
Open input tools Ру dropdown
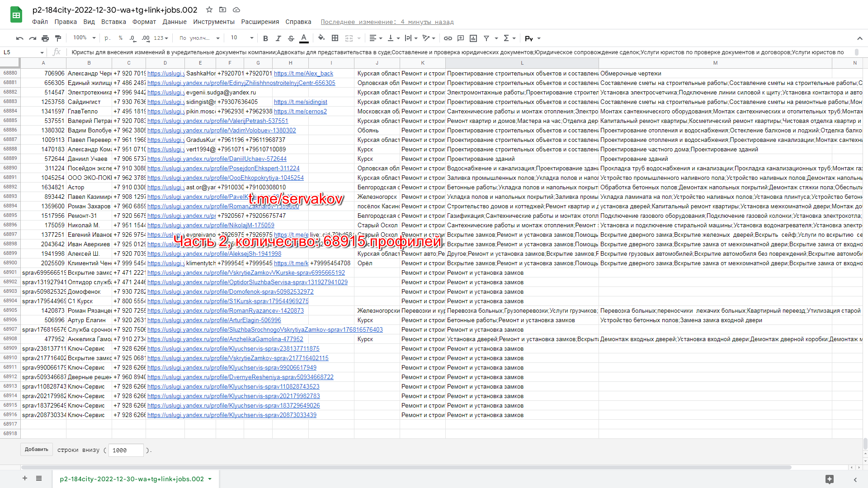pos(533,38)
